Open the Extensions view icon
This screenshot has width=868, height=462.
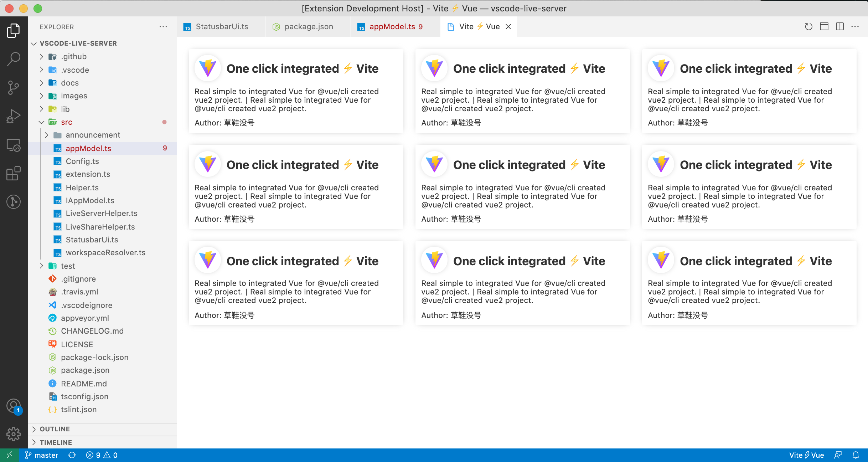tap(14, 174)
